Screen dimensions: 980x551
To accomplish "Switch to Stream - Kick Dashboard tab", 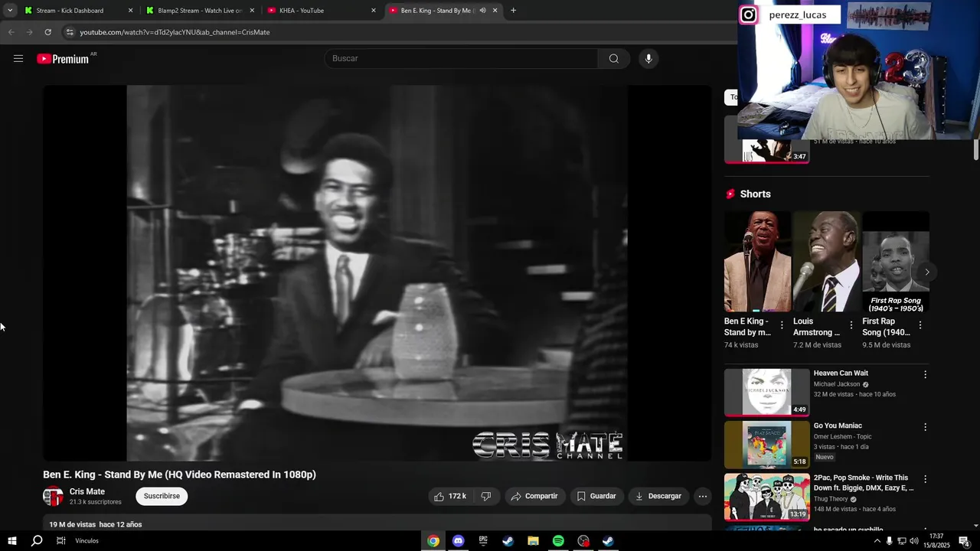I will (x=79, y=11).
